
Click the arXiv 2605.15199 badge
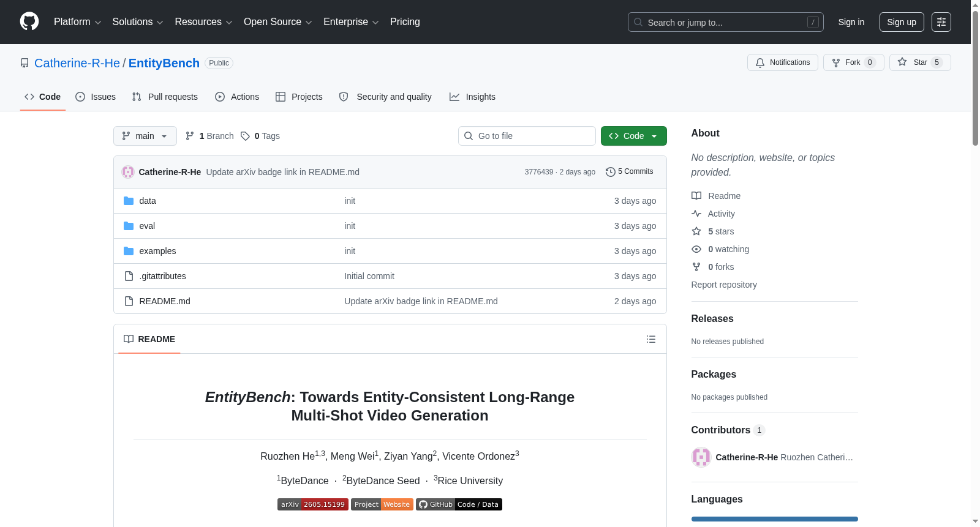tap(313, 504)
